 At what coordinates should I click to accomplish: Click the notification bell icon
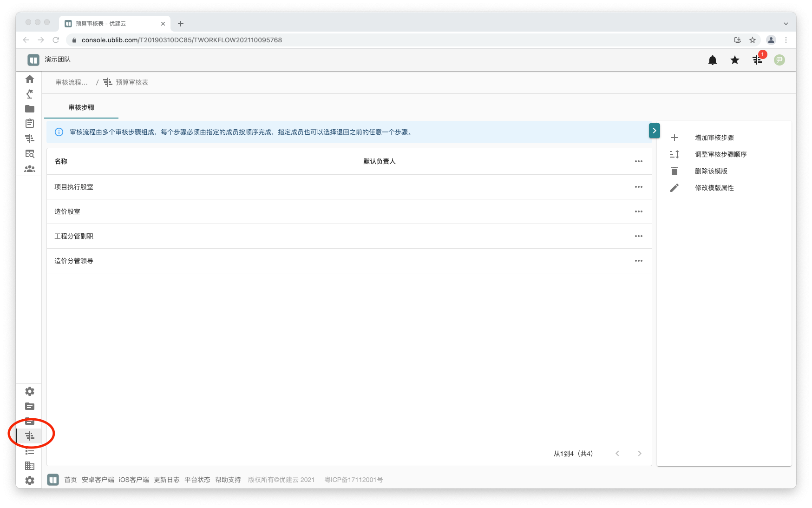712,60
